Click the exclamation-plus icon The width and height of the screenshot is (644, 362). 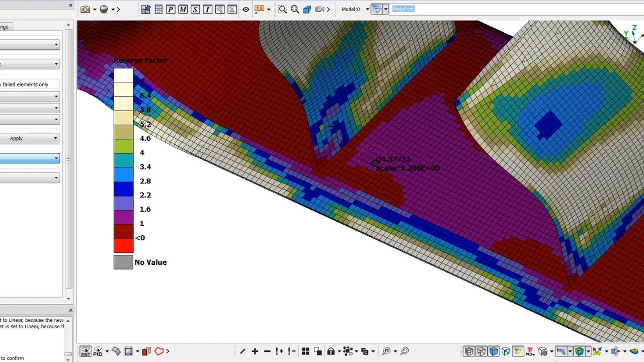(x=279, y=351)
